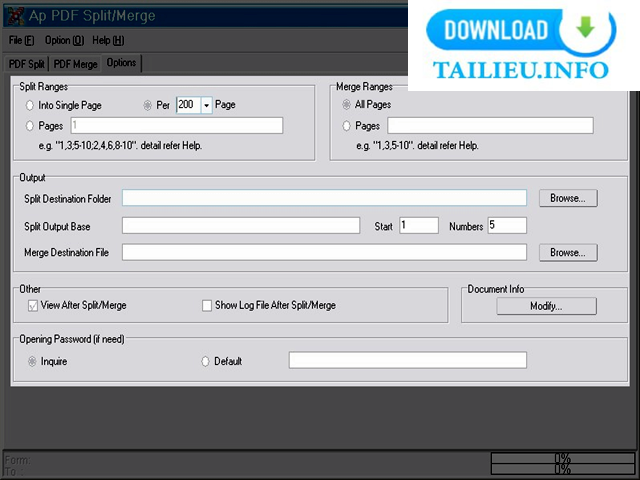Open the Help menu
Viewport: 640px width, 480px height.
click(x=108, y=41)
